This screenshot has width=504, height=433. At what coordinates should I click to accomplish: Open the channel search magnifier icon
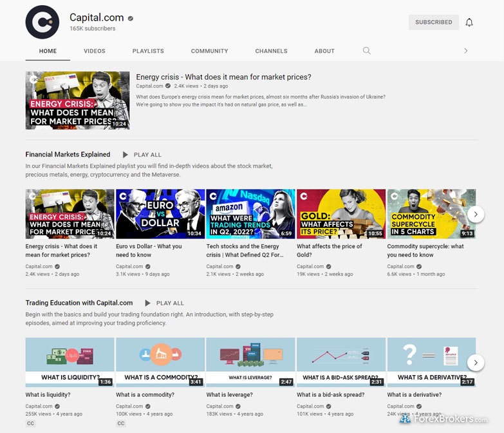(366, 51)
